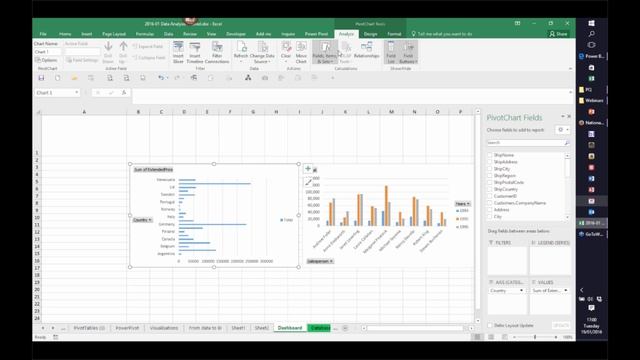Click the Refresh data icon
Screen dimensions: 640x360
point(241,52)
